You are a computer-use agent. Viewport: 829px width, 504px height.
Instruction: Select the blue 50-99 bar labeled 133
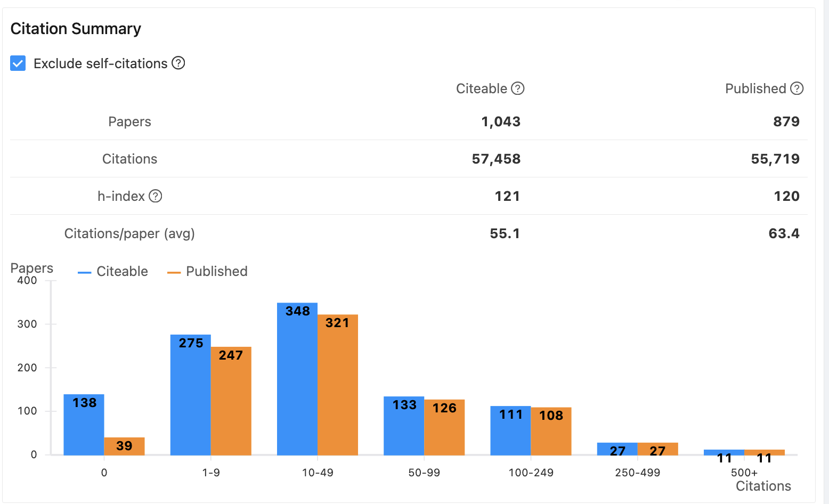tap(404, 426)
